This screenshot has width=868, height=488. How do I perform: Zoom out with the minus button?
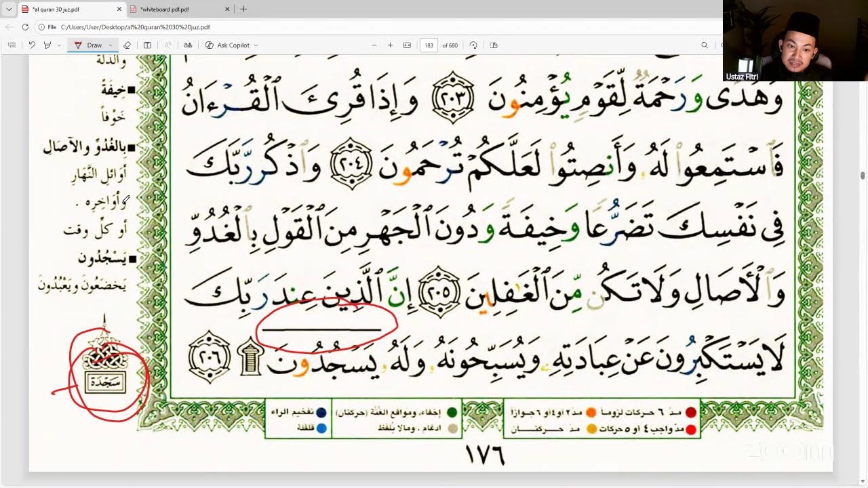[x=374, y=45]
